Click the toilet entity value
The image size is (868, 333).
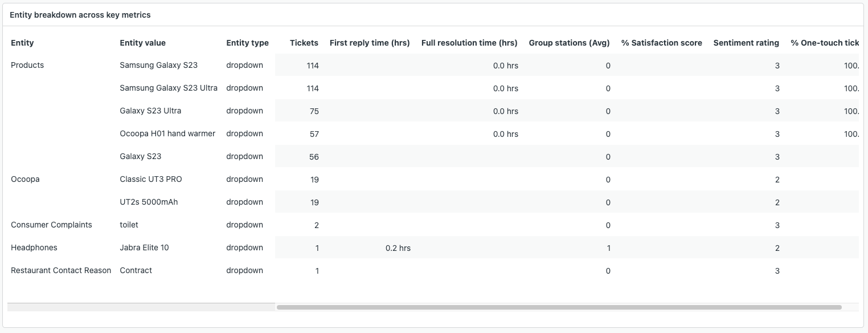tap(129, 225)
